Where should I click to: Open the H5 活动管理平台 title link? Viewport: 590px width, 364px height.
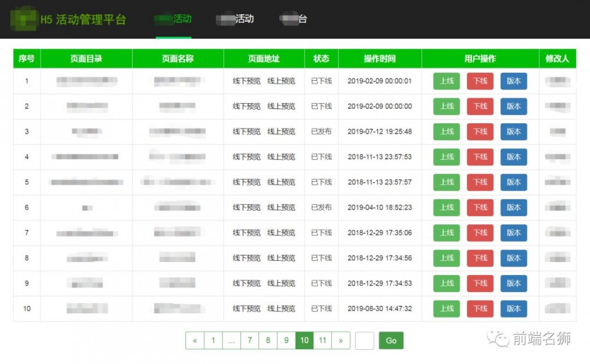pos(83,19)
